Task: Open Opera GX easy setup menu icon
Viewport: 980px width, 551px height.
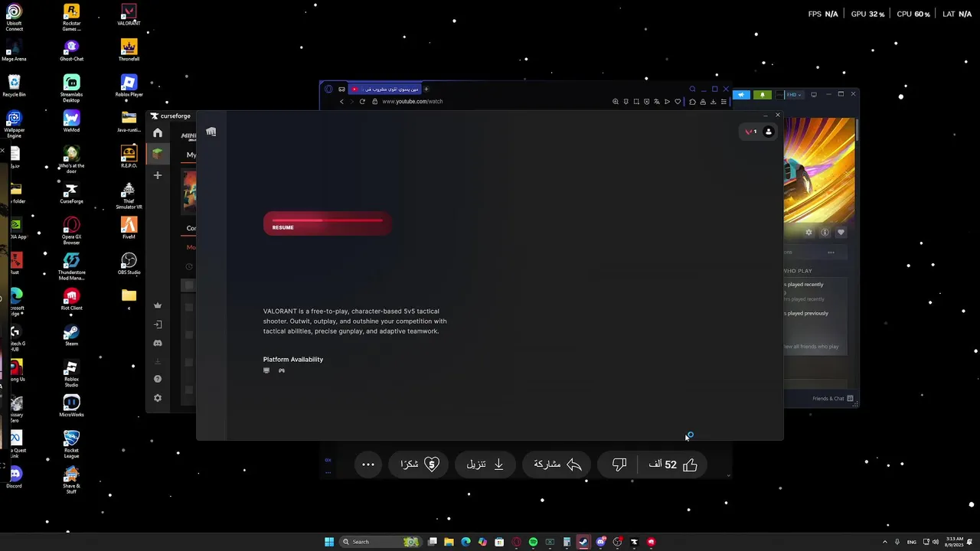Action: tap(724, 101)
